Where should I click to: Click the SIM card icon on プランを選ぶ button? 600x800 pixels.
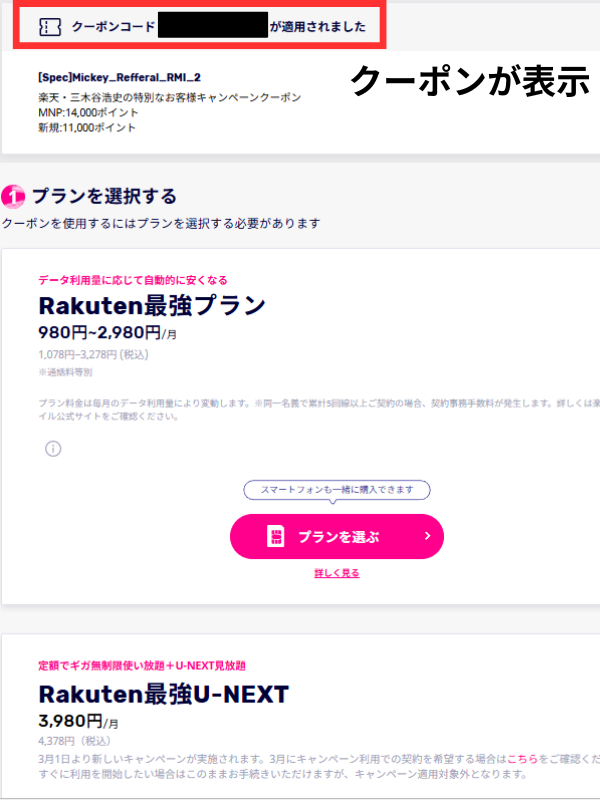[x=276, y=536]
